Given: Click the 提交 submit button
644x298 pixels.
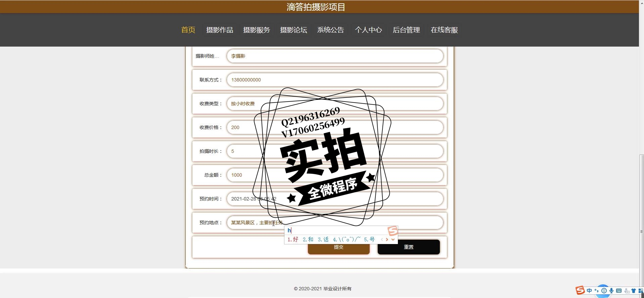Looking at the screenshot, I should pos(338,247).
